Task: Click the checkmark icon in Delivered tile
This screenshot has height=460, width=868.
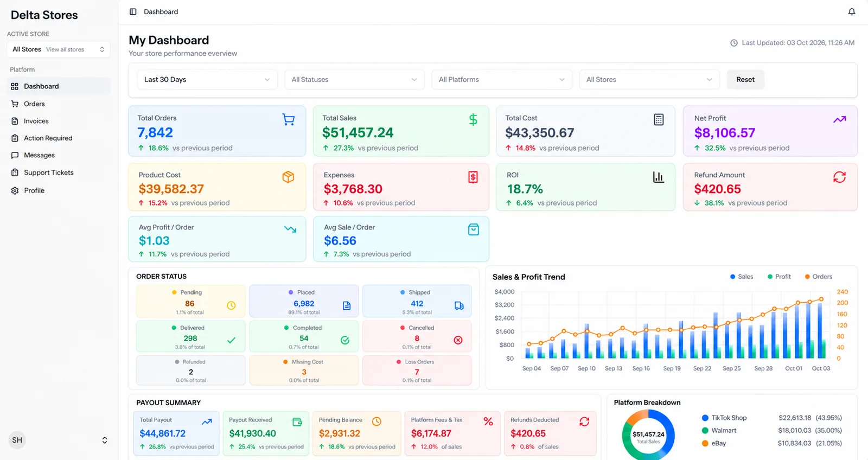Action: [231, 340]
